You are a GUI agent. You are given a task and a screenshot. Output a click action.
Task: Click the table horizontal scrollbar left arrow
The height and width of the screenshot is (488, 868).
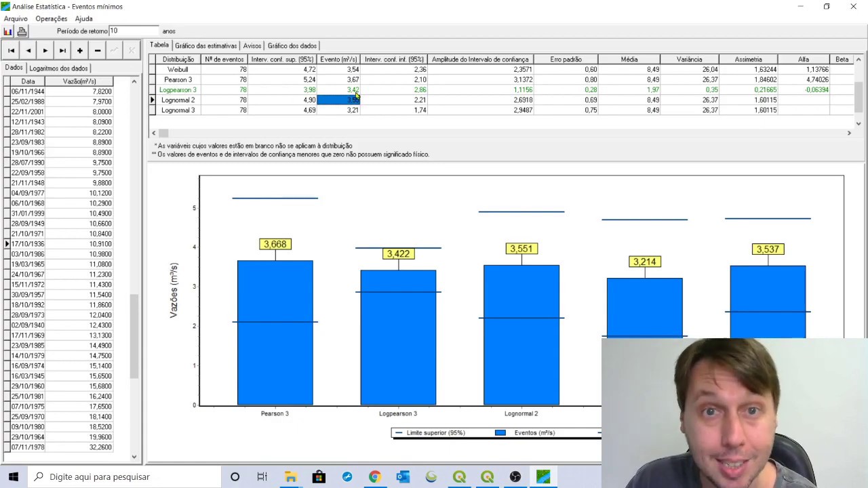[x=154, y=133]
